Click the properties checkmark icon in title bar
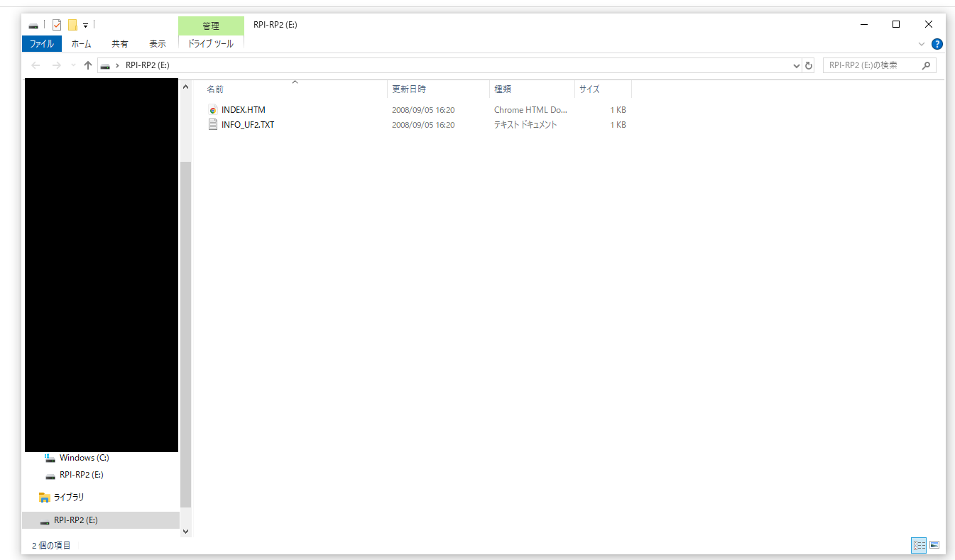Image resolution: width=955 pixels, height=560 pixels. 57,25
